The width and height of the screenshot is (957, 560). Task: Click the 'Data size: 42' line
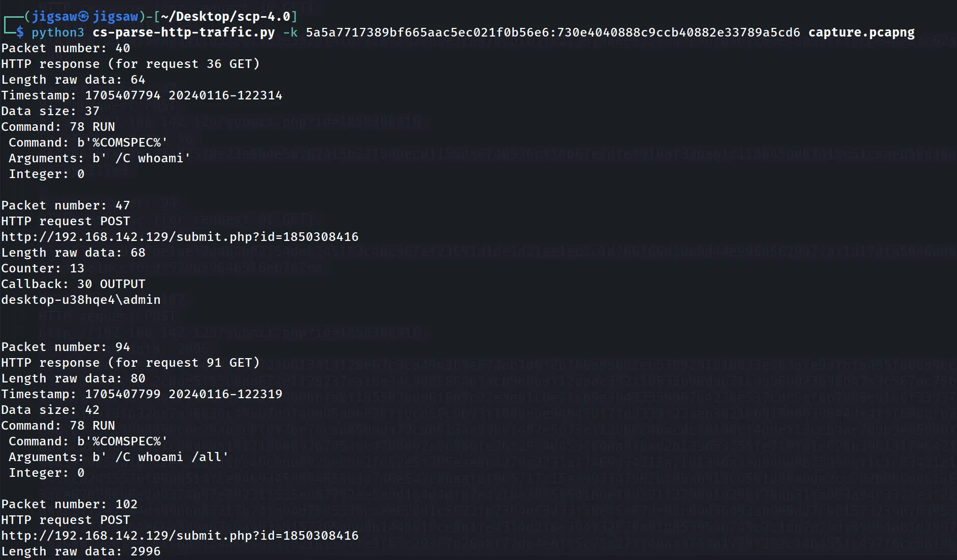click(x=50, y=410)
